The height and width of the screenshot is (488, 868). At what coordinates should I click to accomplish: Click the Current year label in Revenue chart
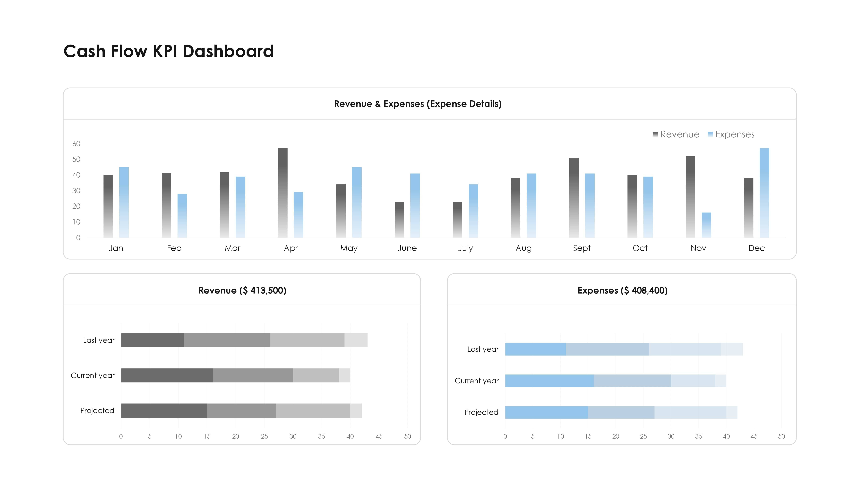pos(93,375)
